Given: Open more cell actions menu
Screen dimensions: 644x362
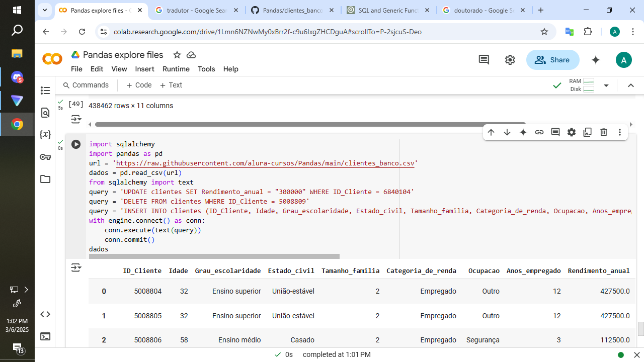Looking at the screenshot, I should [x=620, y=132].
